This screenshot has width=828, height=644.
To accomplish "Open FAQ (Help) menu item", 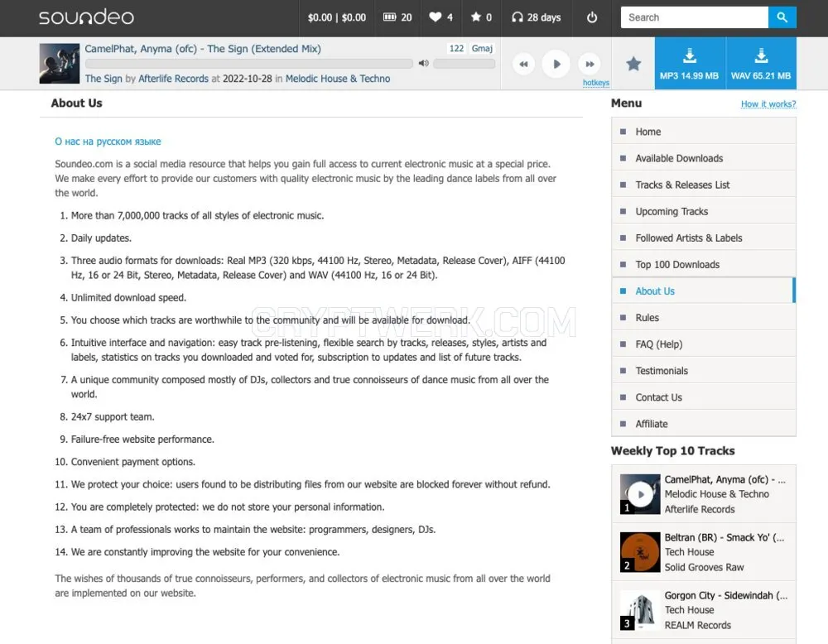I will tap(703, 344).
